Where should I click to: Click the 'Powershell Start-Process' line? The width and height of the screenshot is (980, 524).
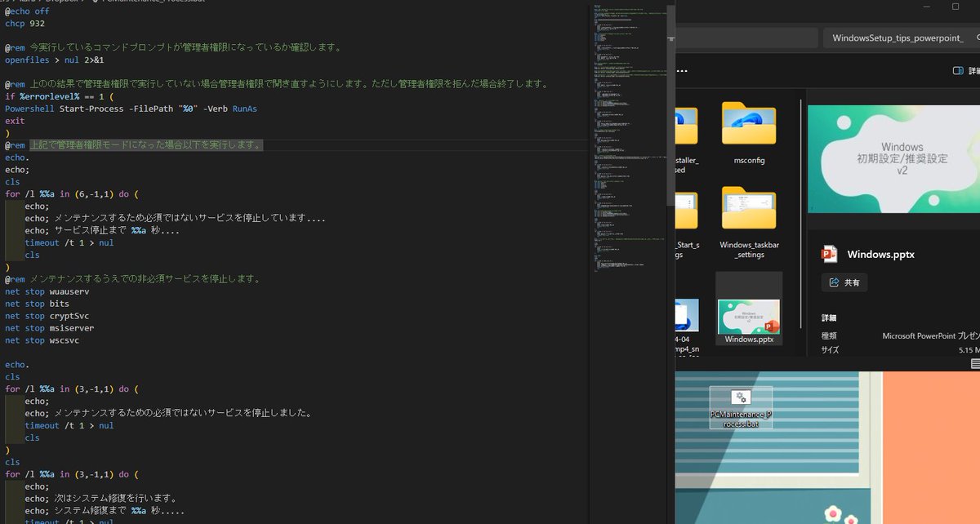(131, 109)
